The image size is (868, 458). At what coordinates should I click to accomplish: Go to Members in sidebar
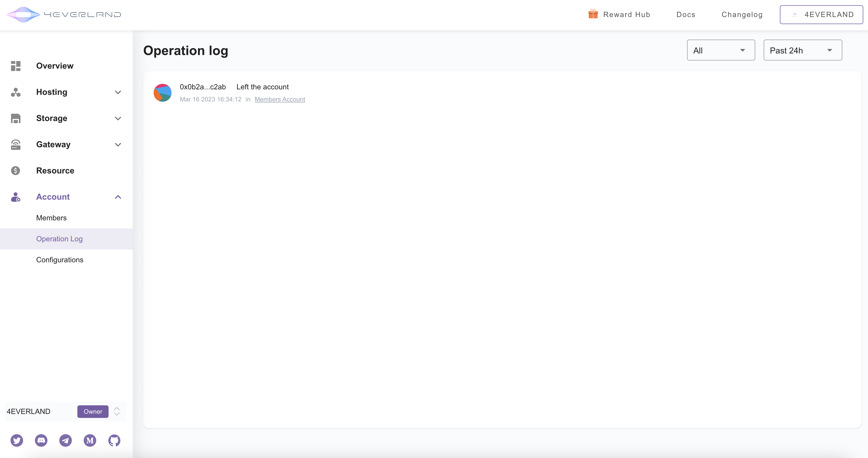[52, 218]
